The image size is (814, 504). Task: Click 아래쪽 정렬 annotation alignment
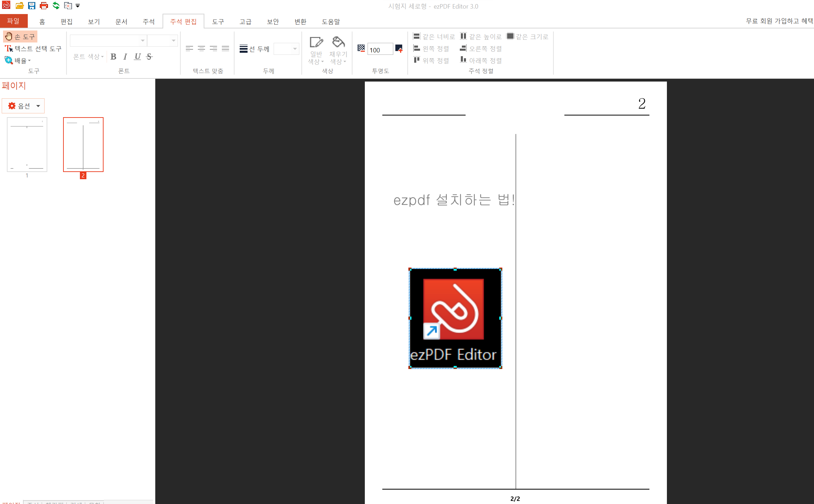(481, 60)
